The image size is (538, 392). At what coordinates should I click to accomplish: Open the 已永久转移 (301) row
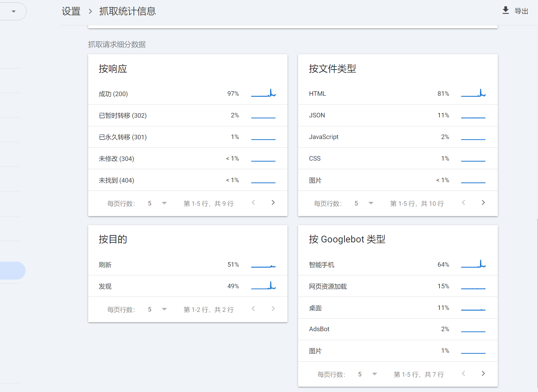point(188,137)
